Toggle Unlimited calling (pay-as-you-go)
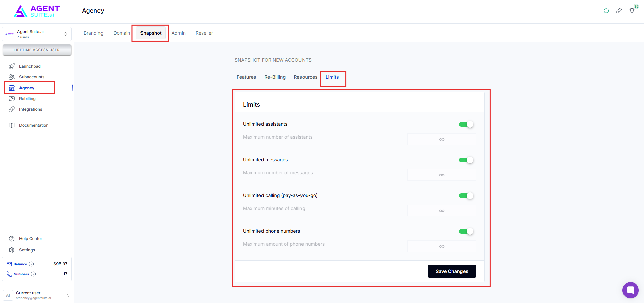The width and height of the screenshot is (644, 303). tap(466, 196)
